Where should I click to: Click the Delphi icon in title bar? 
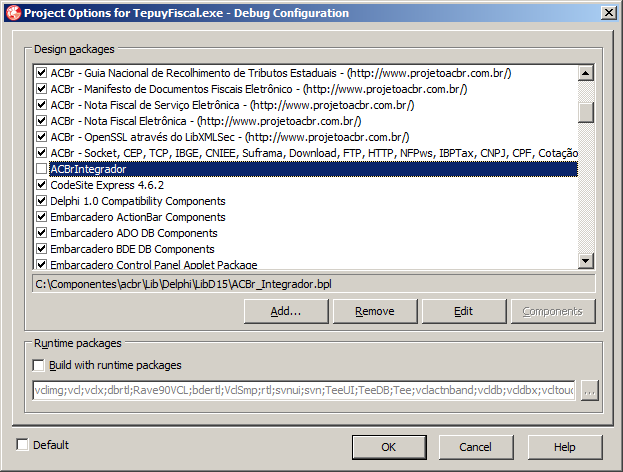tap(13, 13)
